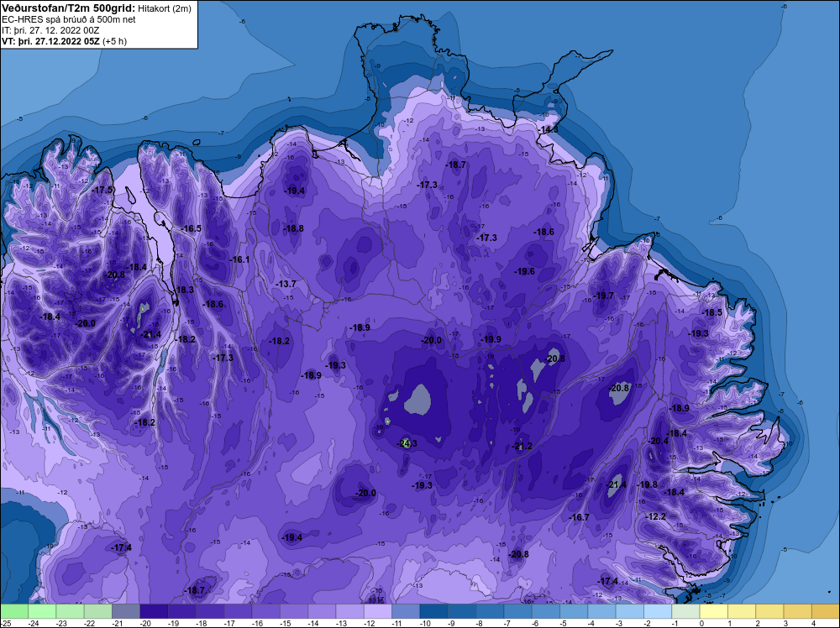
Task: Click the -20.4 temperature label
Action: (x=659, y=441)
